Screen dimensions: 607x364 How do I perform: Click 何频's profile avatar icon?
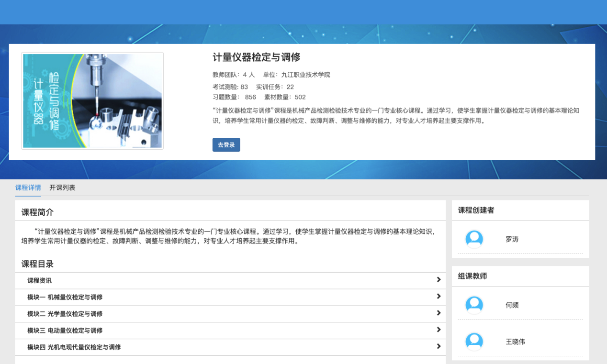pyautogui.click(x=474, y=305)
